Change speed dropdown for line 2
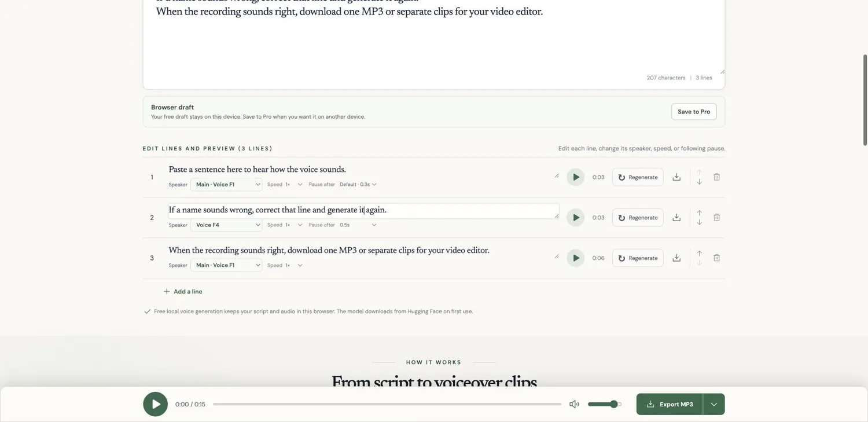This screenshot has height=422, width=868. tap(294, 225)
